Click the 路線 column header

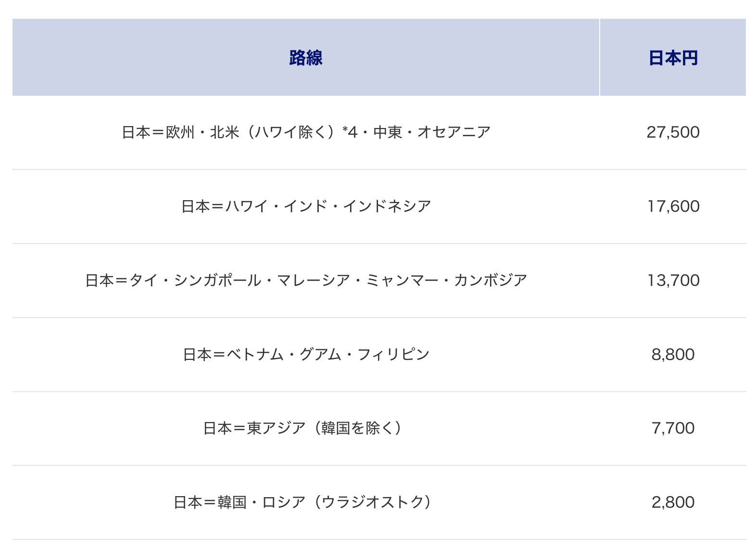pos(306,58)
